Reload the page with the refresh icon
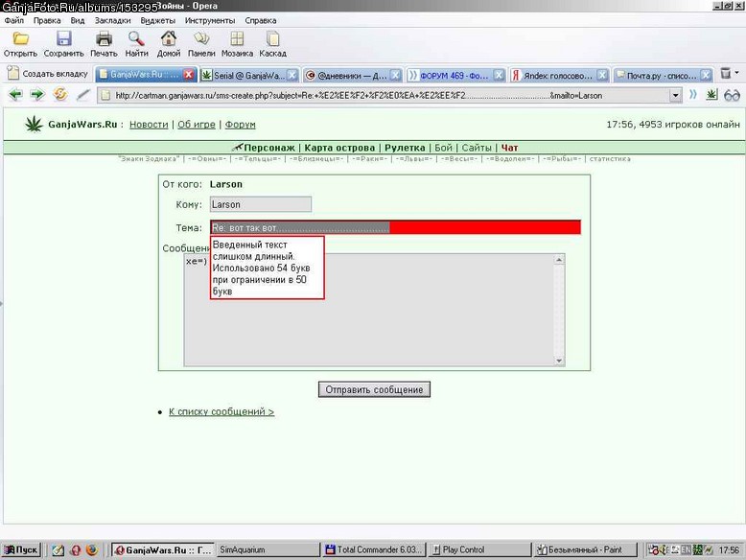Screen dimensions: 746x560 pos(60,95)
